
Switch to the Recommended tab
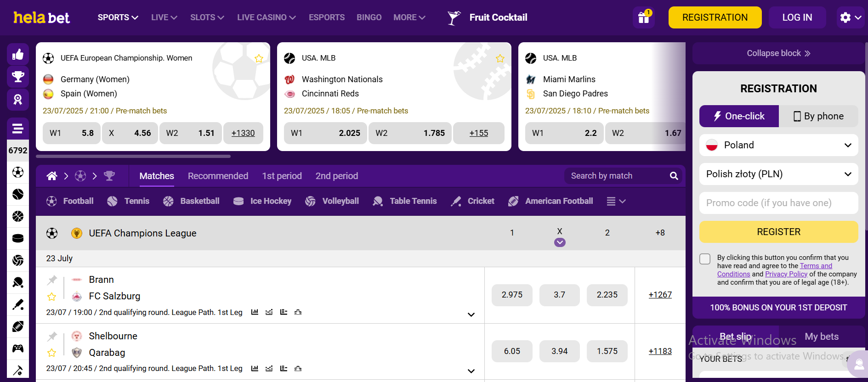tap(218, 176)
